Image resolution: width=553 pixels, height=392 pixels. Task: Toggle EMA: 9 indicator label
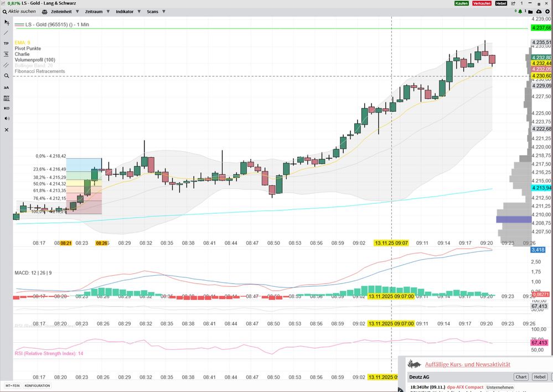[x=23, y=42]
